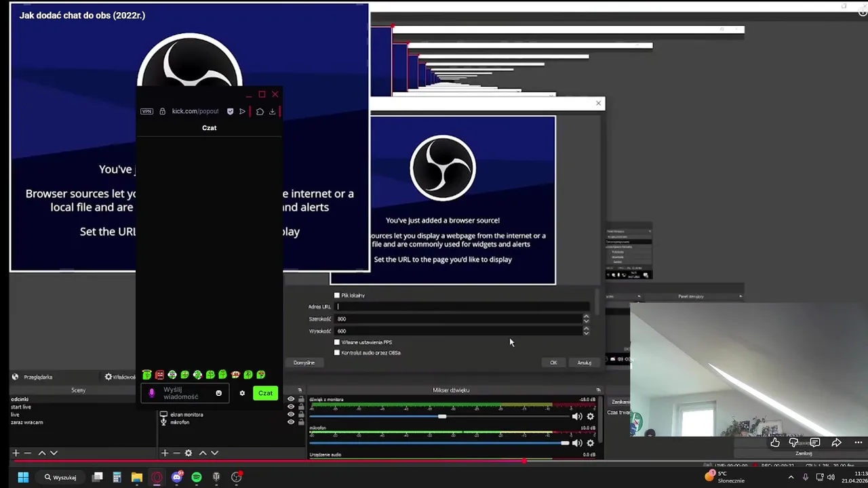This screenshot has width=868, height=488.
Task: Toggle visibility eye of the mikrofon source
Action: coord(291,422)
